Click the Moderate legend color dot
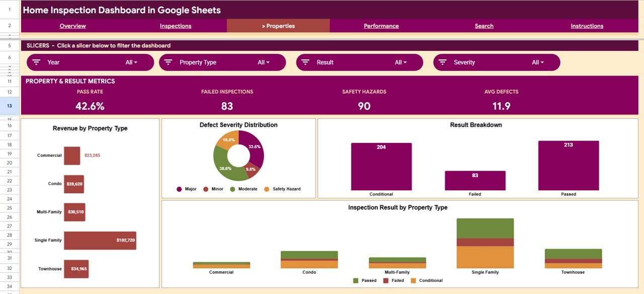 (x=232, y=189)
